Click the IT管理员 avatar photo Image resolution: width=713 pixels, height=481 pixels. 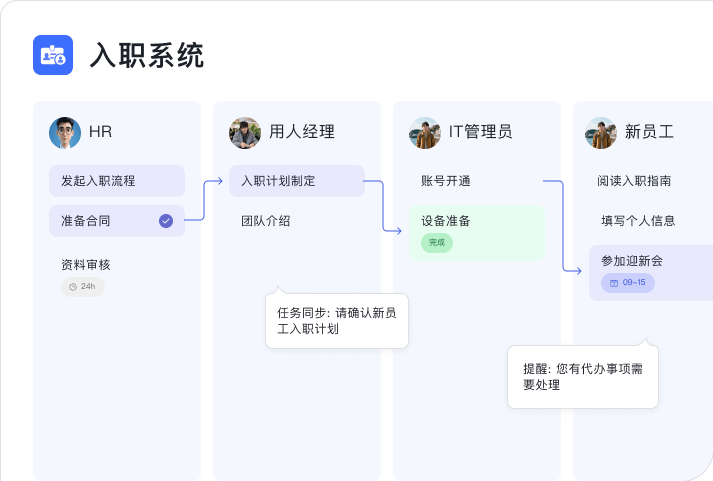pos(425,133)
